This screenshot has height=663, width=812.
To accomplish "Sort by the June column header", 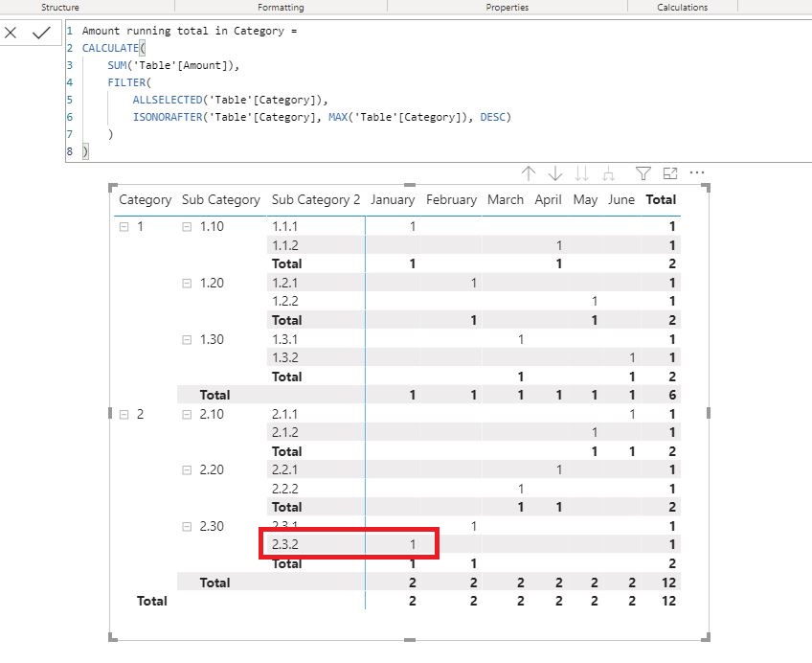I will (620, 200).
